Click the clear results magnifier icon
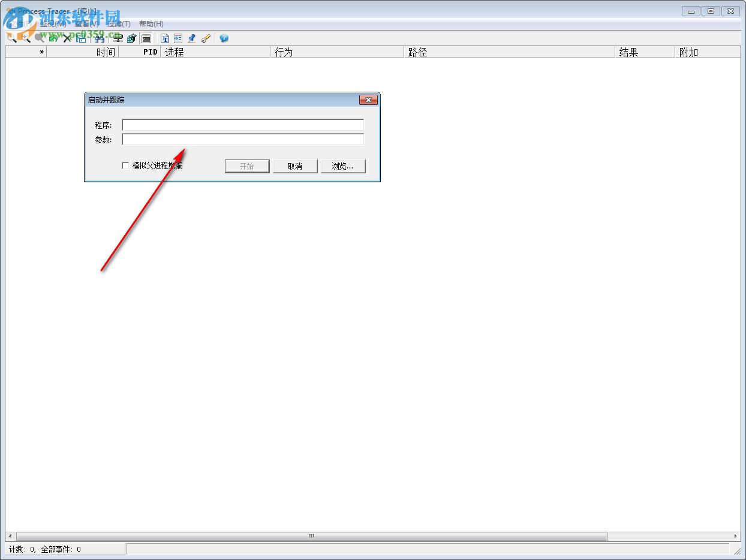This screenshot has height=560, width=746. pyautogui.click(x=40, y=38)
